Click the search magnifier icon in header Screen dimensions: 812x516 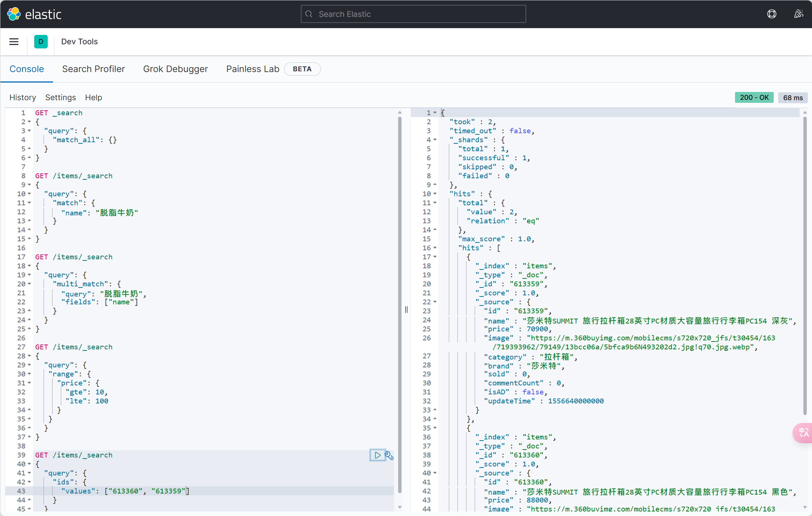[309, 14]
